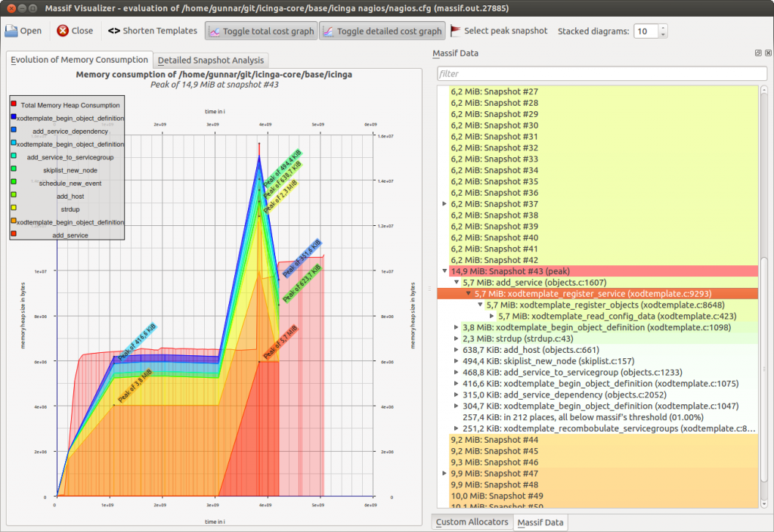Click window title bar close button
The height and width of the screenshot is (532, 774).
(x=11, y=8)
